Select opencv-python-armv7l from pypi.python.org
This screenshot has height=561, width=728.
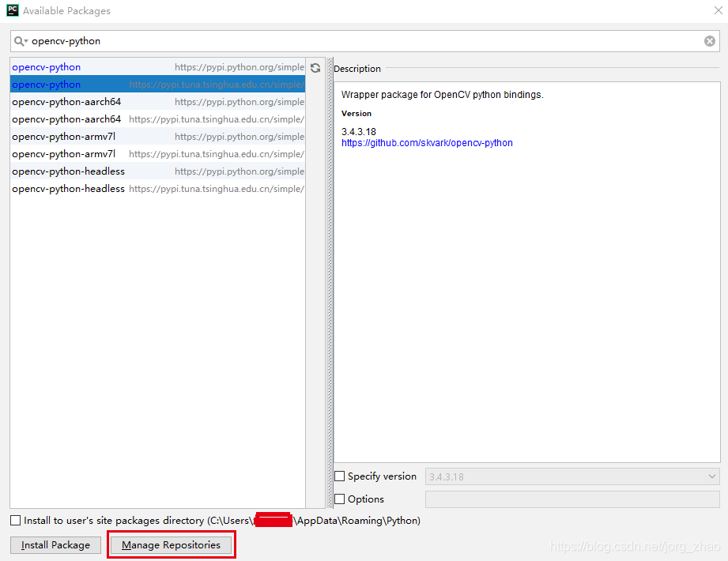click(158, 137)
